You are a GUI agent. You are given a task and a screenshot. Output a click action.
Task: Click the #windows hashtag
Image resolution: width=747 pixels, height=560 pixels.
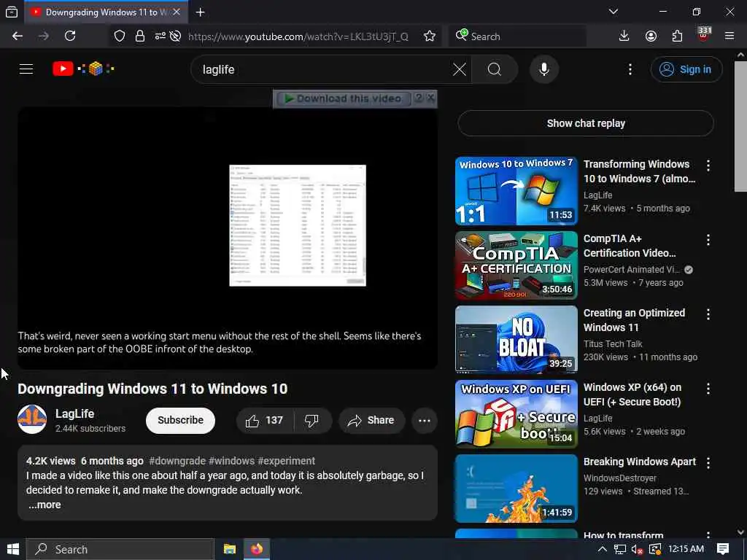[x=231, y=461]
